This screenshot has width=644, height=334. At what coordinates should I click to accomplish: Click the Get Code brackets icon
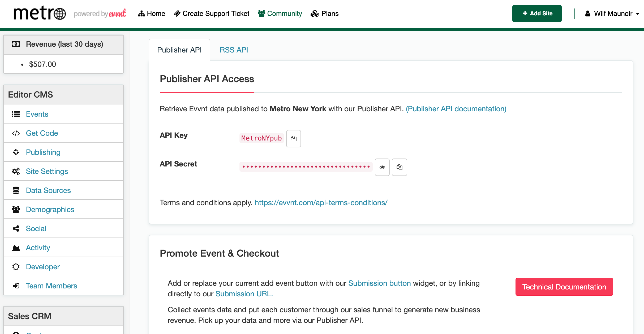(16, 133)
